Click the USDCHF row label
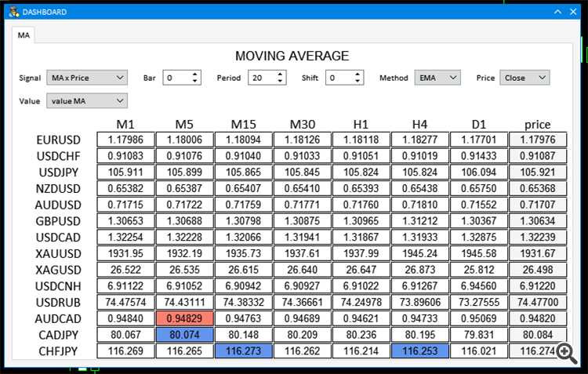This screenshot has height=374, width=588. (x=58, y=156)
